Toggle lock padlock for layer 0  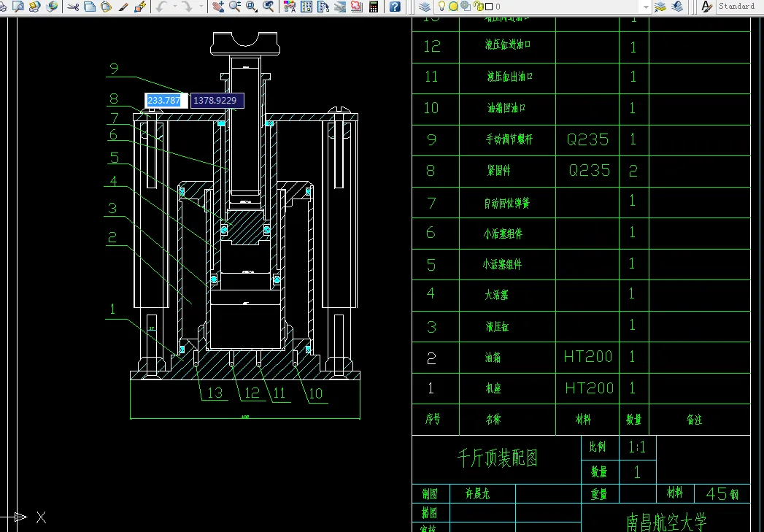pos(479,7)
